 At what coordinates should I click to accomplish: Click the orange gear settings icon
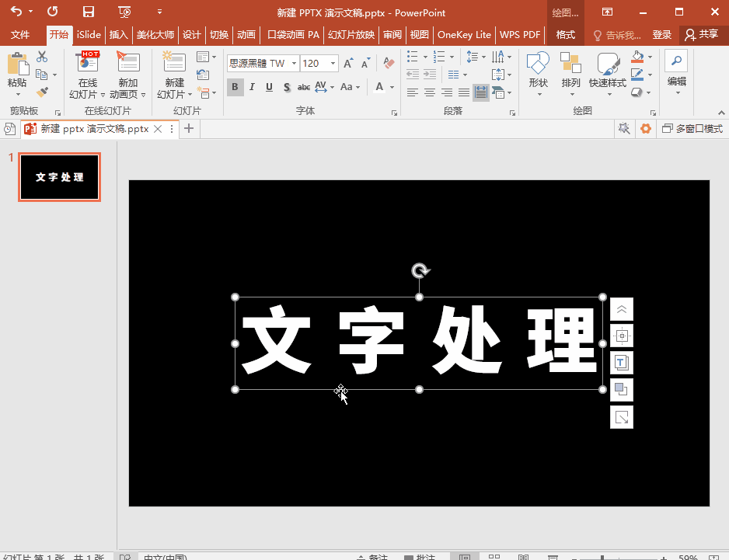point(645,129)
